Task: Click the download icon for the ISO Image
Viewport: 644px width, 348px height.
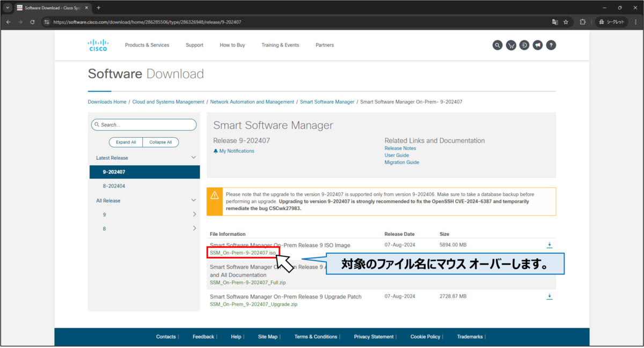Action: click(x=549, y=245)
